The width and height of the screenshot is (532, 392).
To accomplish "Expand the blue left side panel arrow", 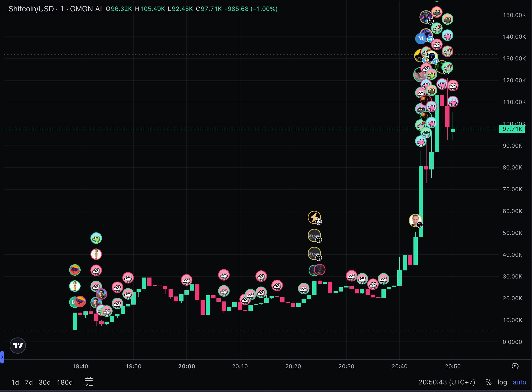I will click(x=2, y=357).
